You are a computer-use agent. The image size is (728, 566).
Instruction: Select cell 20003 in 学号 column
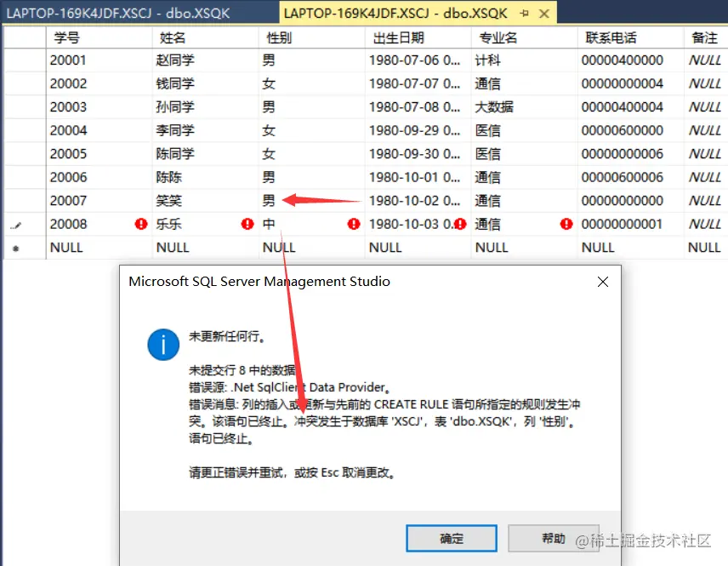click(x=100, y=107)
